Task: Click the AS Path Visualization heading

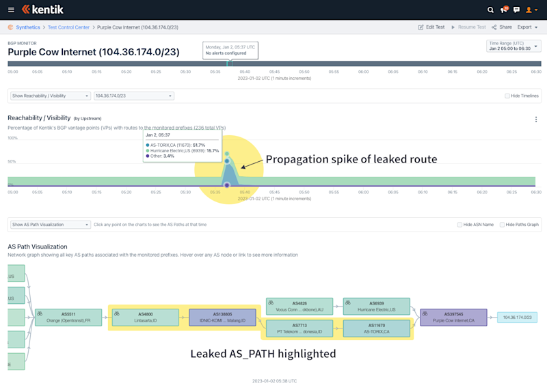Action: [x=38, y=247]
